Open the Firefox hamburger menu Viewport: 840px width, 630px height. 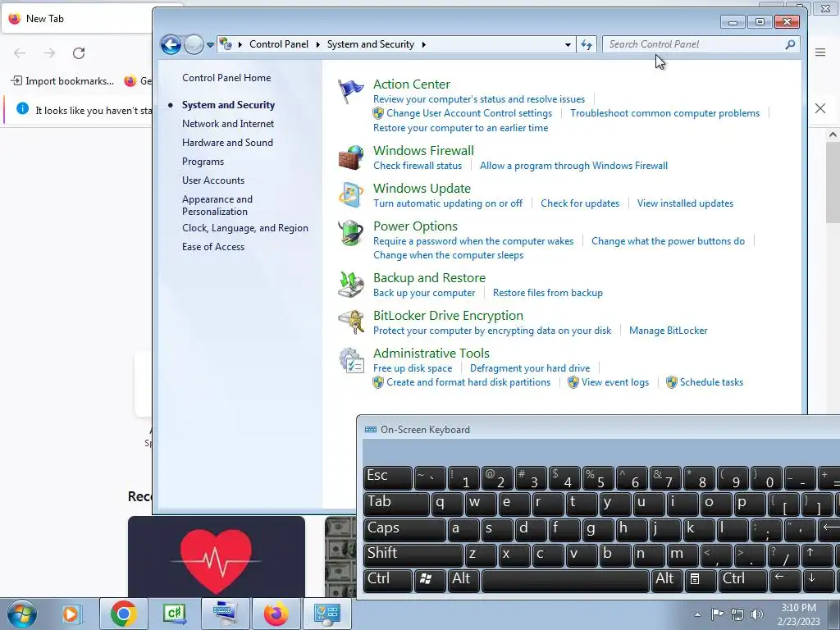click(820, 52)
